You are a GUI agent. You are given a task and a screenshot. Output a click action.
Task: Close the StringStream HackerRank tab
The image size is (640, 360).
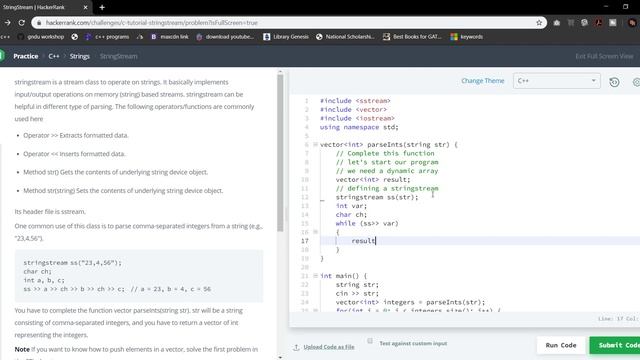click(85, 7)
